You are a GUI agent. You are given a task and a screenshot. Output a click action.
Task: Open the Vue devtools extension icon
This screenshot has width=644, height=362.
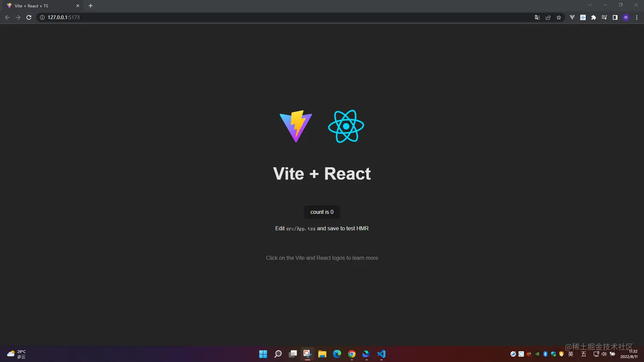click(572, 17)
